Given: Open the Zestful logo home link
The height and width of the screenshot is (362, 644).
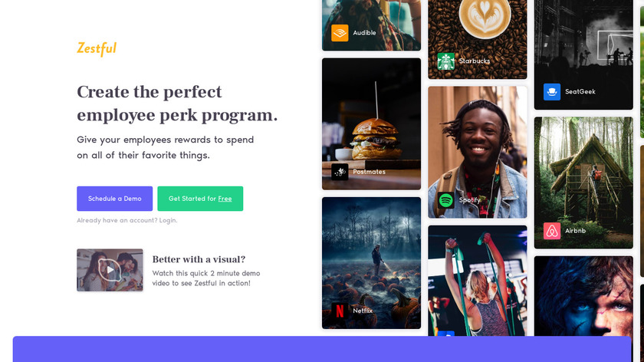Looking at the screenshot, I should click(x=97, y=49).
